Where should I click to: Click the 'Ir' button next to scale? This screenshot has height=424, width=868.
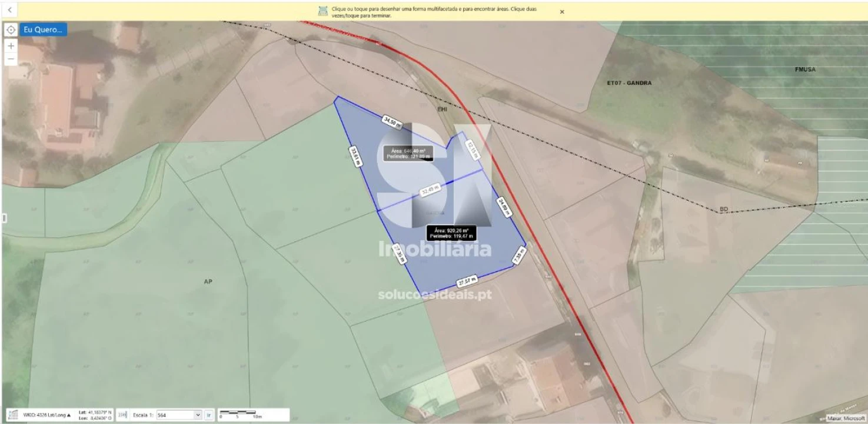pyautogui.click(x=208, y=415)
